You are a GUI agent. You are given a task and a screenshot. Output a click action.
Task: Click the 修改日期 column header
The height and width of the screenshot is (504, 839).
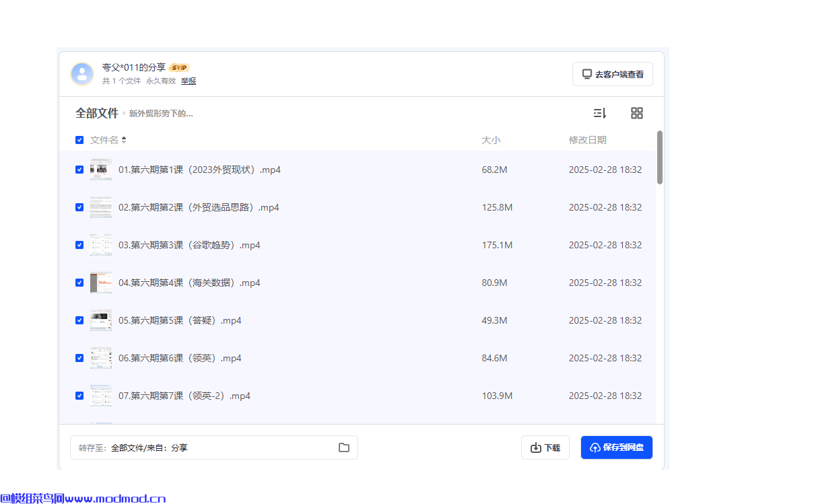click(588, 140)
